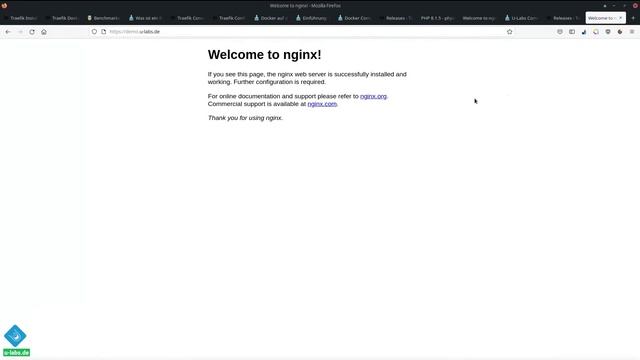Go back using the back arrow

coord(8,32)
